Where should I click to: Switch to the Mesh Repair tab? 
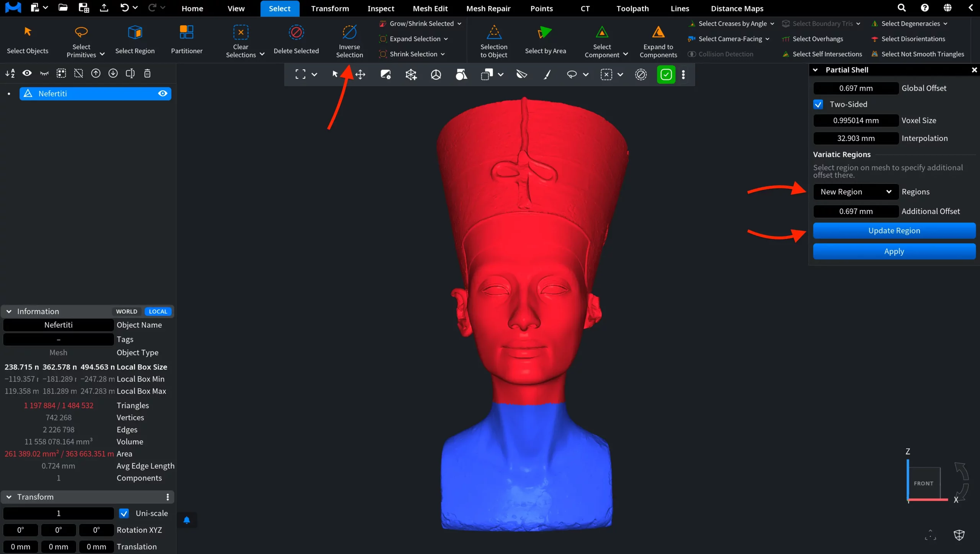click(488, 8)
